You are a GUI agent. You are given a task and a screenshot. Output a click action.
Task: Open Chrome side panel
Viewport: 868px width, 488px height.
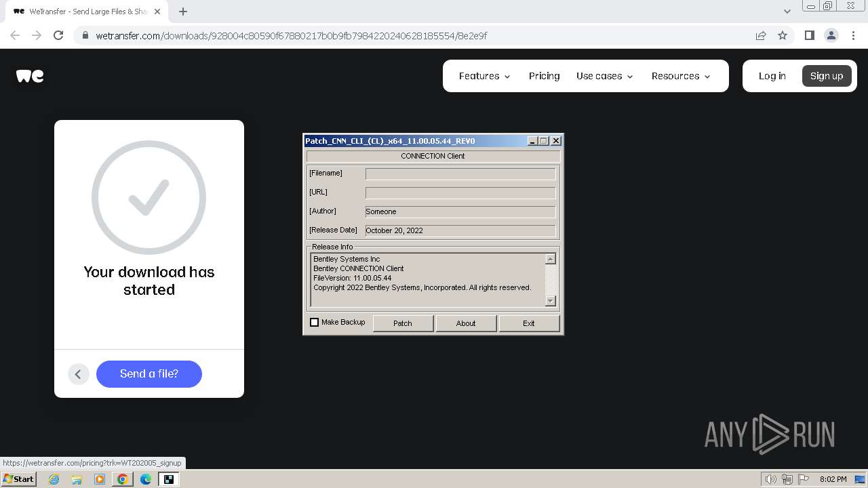pyautogui.click(x=809, y=35)
